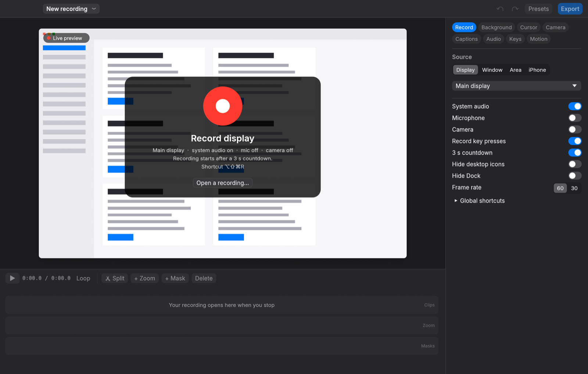Switch to the Camera tab
Viewport: 588px width, 374px height.
pos(555,28)
